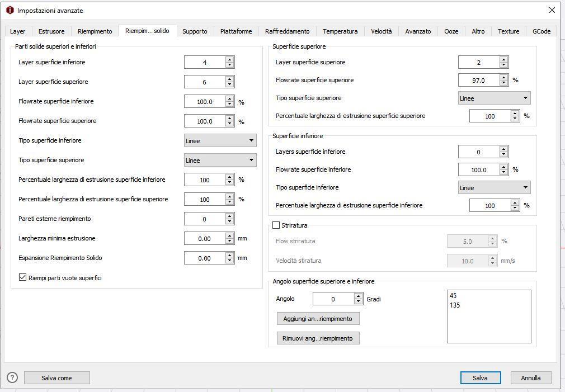Click Aggiungi angolo riempimento button

(318, 319)
